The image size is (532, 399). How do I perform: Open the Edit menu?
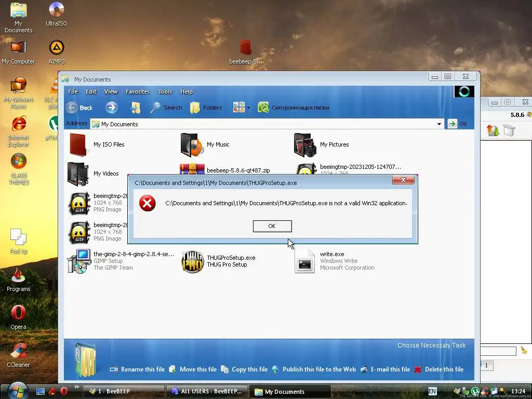(91, 91)
